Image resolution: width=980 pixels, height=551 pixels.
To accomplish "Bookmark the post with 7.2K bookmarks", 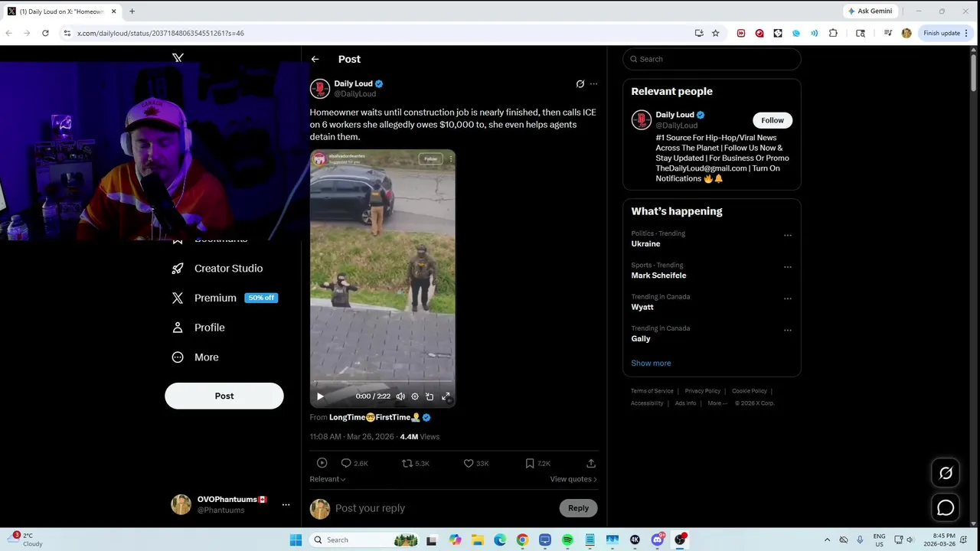I will [x=537, y=463].
